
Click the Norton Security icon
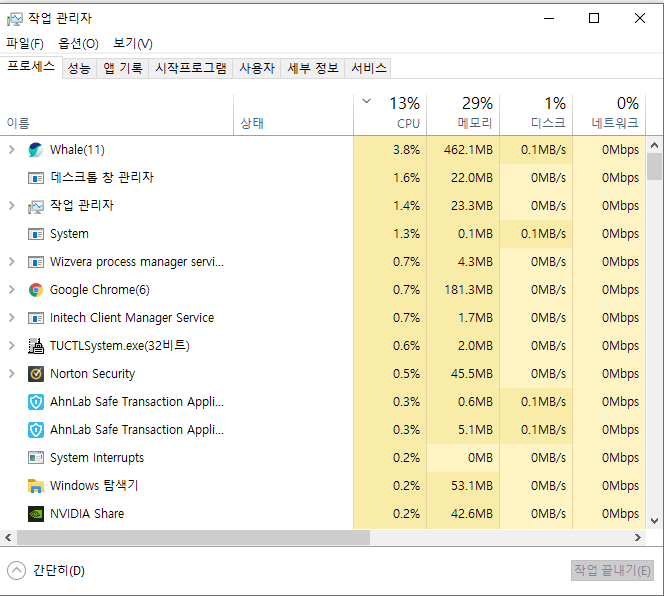(x=36, y=374)
